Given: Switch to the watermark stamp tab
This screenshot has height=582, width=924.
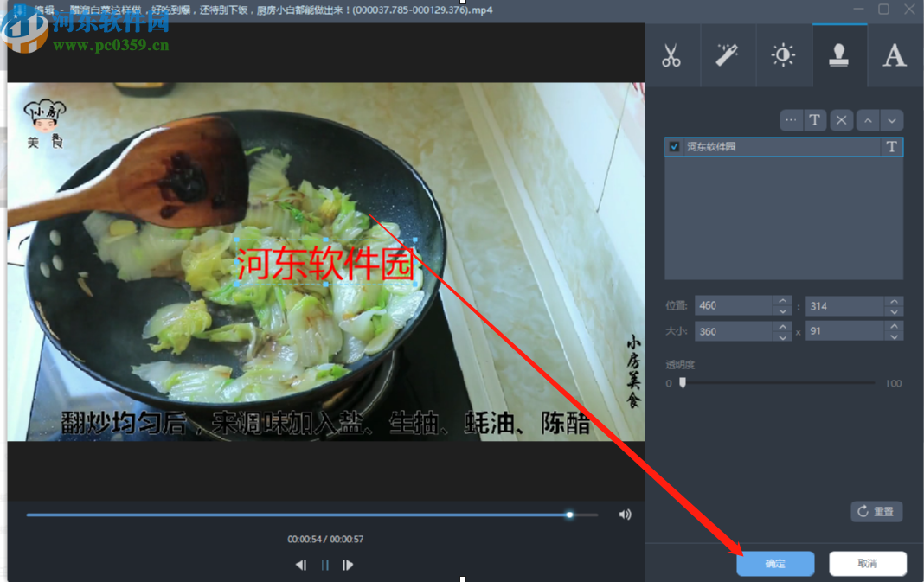Looking at the screenshot, I should click(x=840, y=54).
